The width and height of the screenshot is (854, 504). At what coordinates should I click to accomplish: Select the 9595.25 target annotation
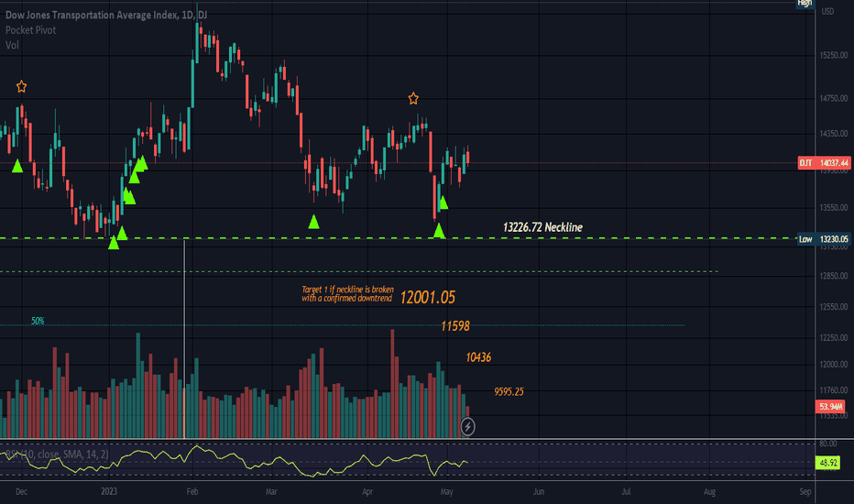[x=509, y=391]
